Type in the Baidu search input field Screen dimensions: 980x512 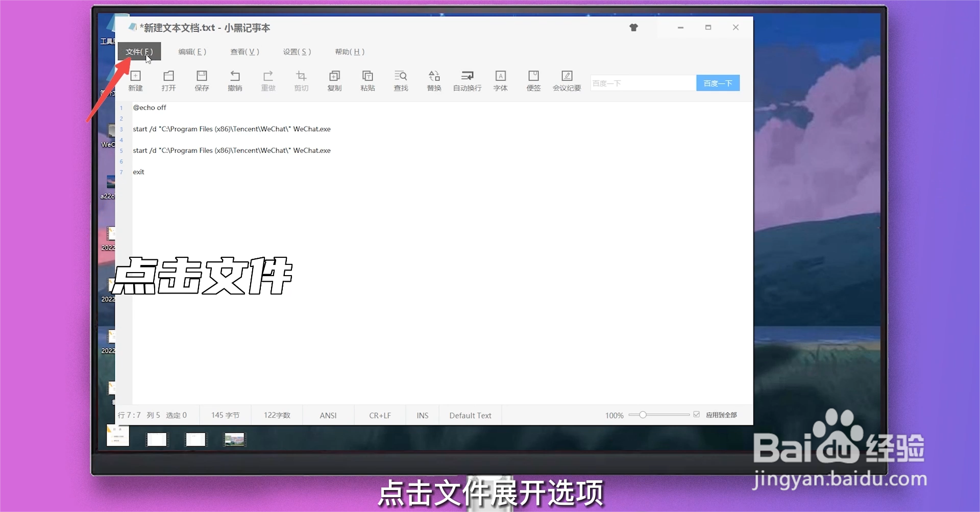click(642, 82)
